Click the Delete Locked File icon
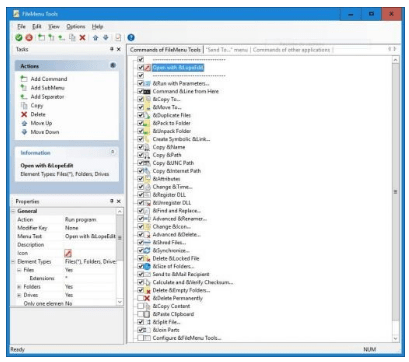Viewport: 409px width, 362px height. [x=147, y=258]
